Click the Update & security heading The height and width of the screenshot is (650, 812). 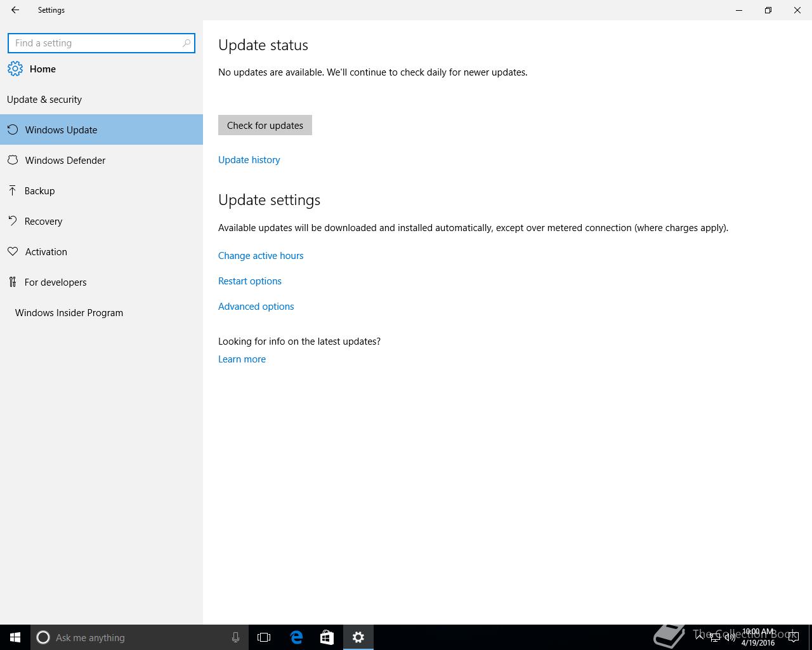pos(44,100)
